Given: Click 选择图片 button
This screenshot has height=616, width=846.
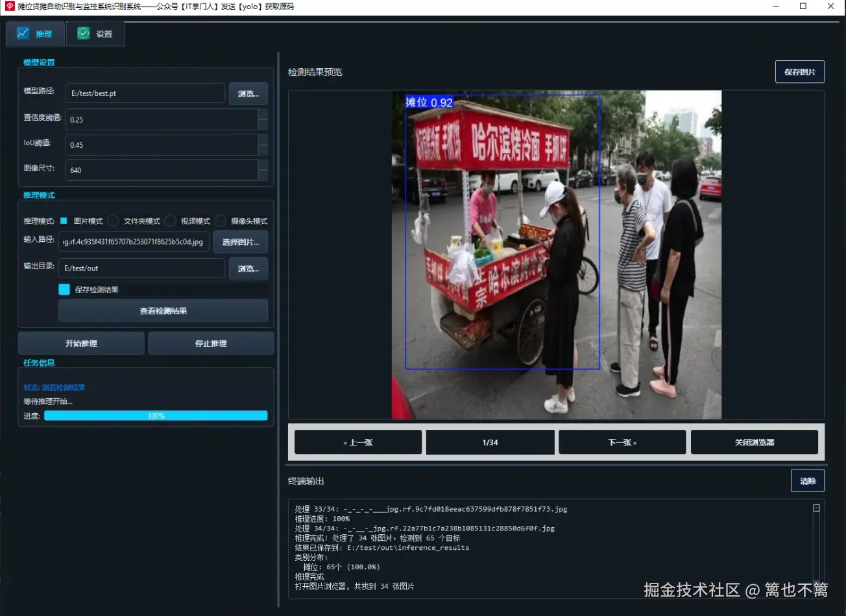Looking at the screenshot, I should 241,242.
